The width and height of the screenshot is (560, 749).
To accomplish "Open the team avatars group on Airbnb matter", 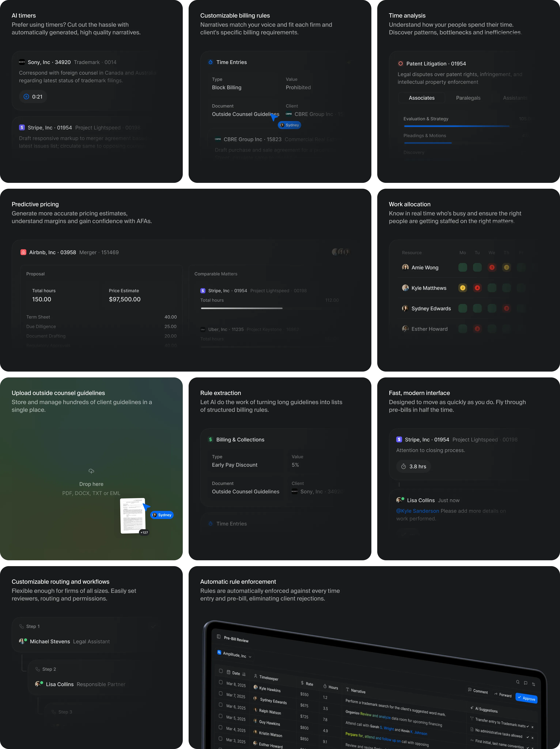I will (341, 252).
